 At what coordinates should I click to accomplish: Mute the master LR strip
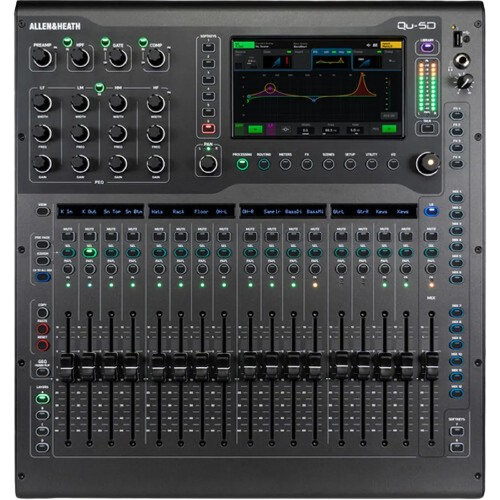tap(431, 236)
